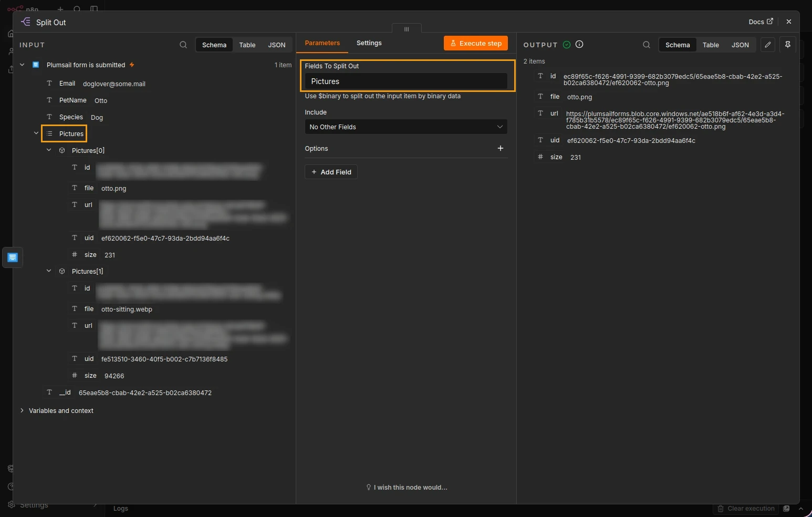Open the Settings tab
This screenshot has height=517, width=812.
coord(369,43)
